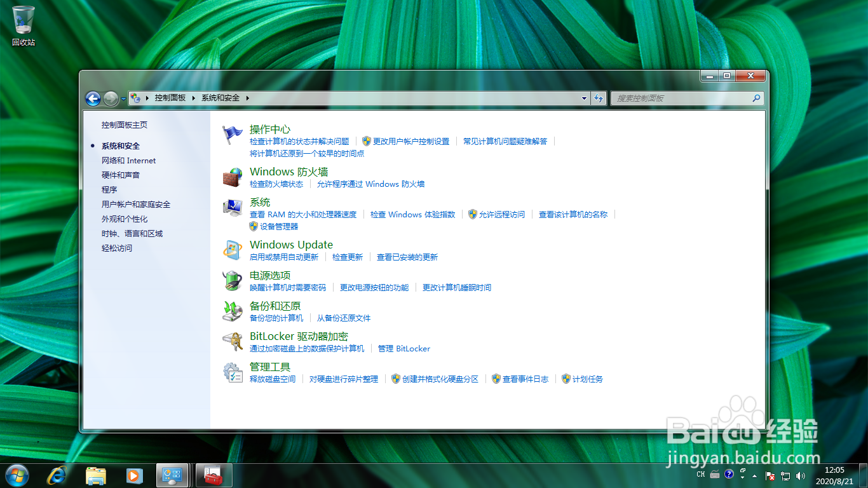Viewport: 868px width, 488px height.
Task: Click CH input language indicator
Action: [701, 475]
